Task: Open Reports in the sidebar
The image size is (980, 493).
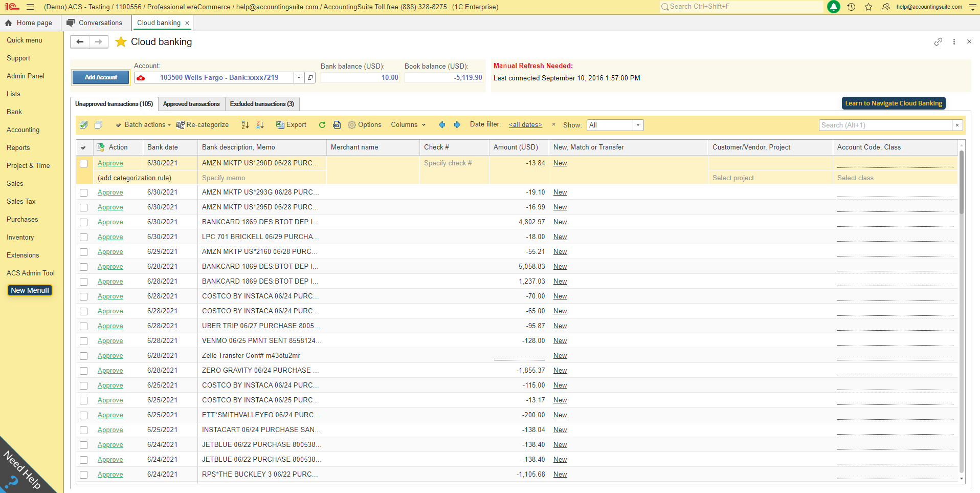Action: click(18, 148)
